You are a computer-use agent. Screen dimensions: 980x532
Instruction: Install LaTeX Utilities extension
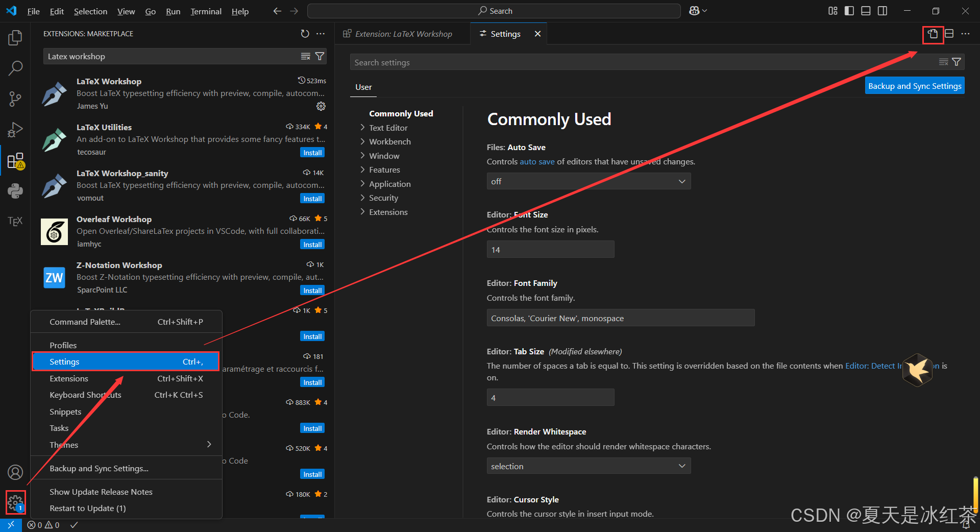click(312, 153)
